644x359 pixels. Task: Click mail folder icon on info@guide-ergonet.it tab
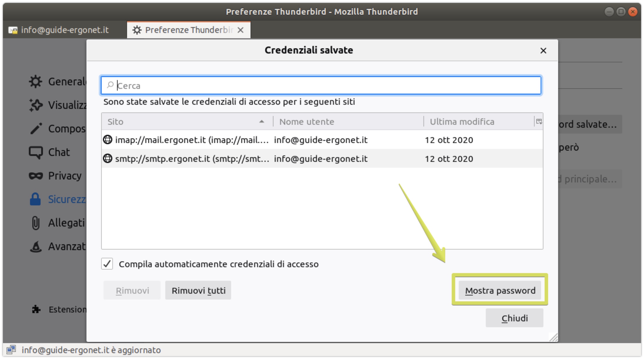pos(13,30)
